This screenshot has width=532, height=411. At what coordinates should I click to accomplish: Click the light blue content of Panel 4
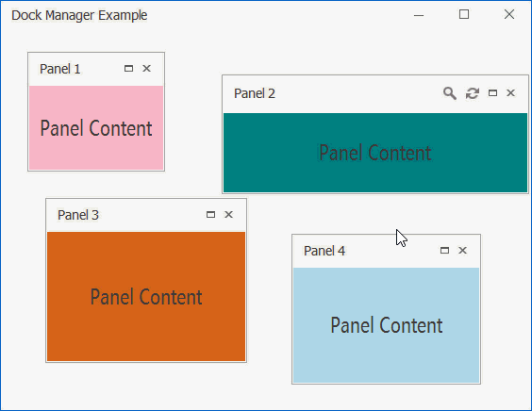[386, 325]
